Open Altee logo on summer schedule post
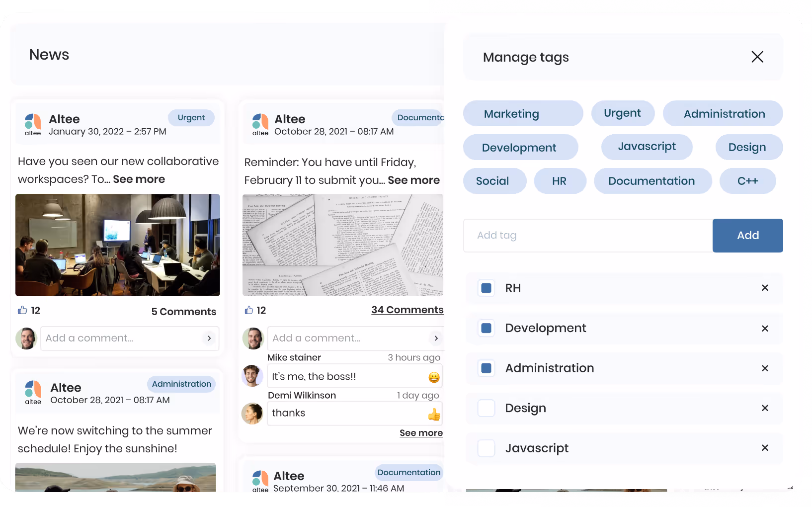 coord(33,393)
